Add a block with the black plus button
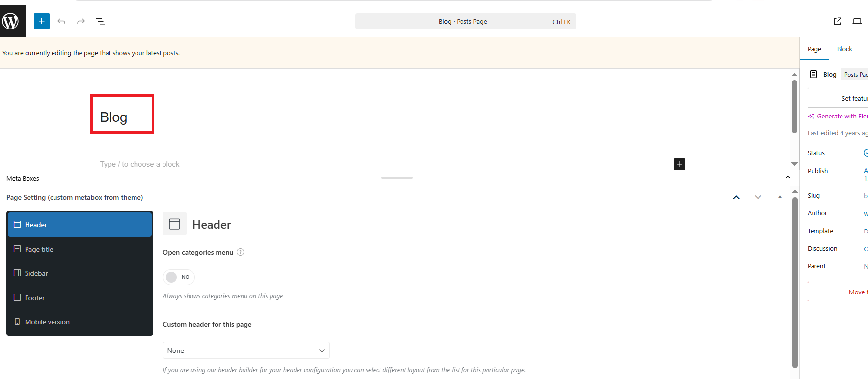868x379 pixels. pyautogui.click(x=679, y=164)
